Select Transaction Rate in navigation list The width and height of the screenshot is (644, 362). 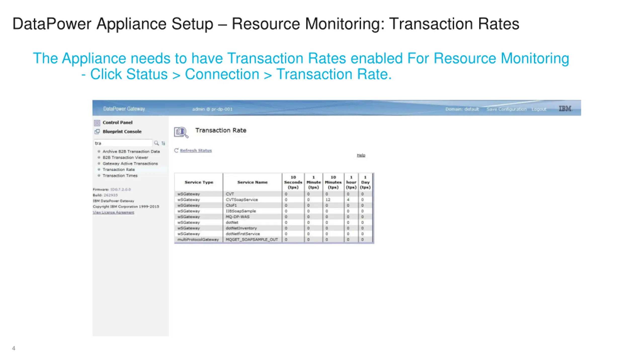(118, 169)
